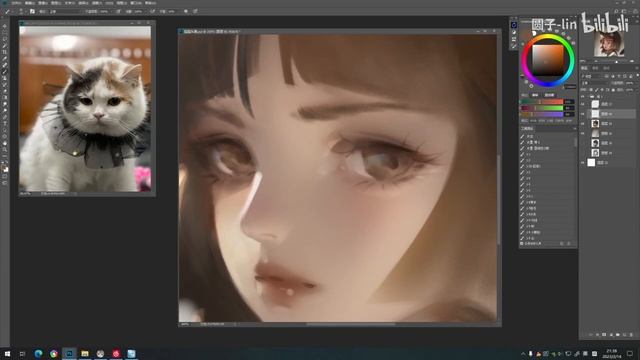Open the layer fill dropdown
The width and height of the screenshot is (640, 360).
pos(636,90)
